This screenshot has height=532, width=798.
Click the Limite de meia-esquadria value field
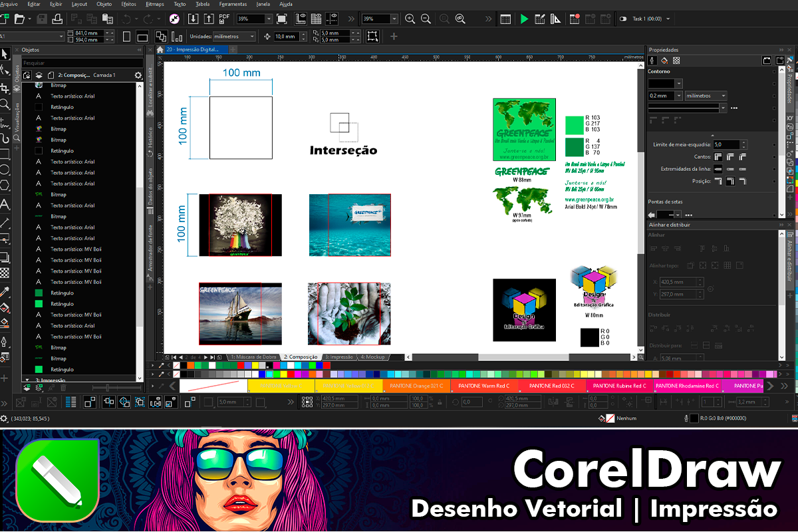pyautogui.click(x=726, y=144)
